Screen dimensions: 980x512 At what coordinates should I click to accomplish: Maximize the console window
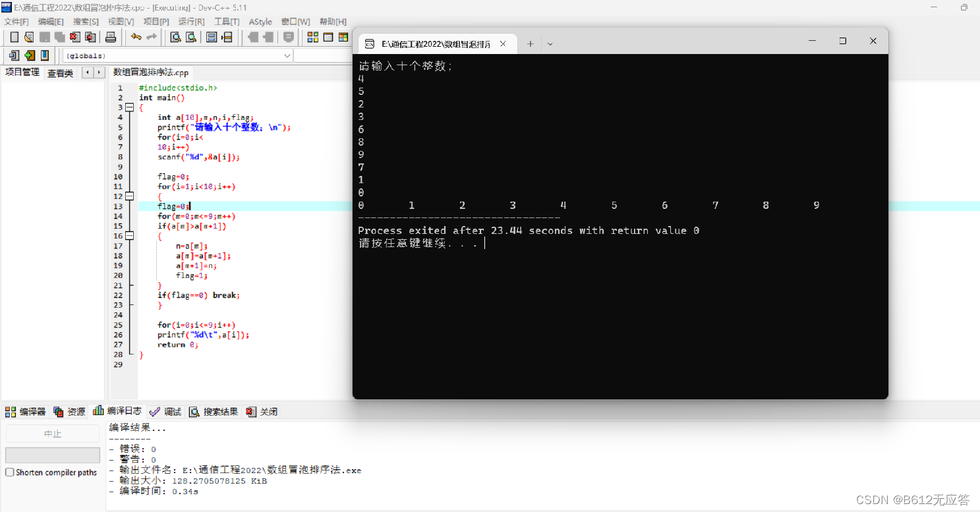tap(842, 41)
